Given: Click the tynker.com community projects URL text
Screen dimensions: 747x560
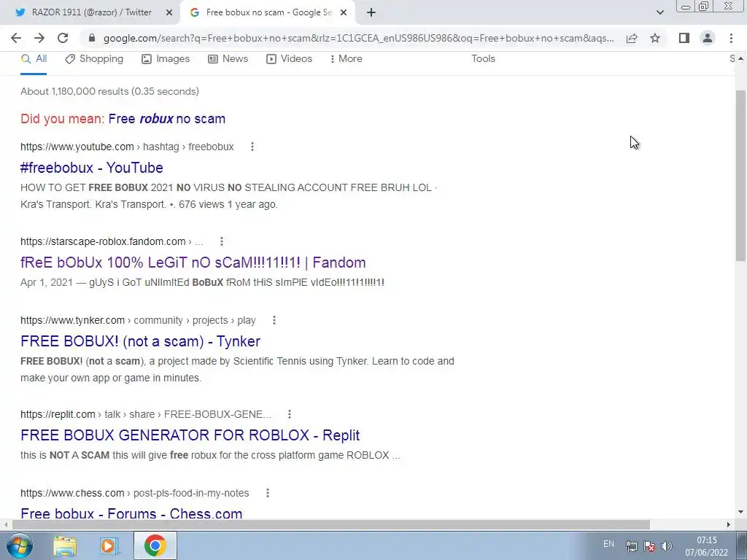Looking at the screenshot, I should pyautogui.click(x=138, y=321).
